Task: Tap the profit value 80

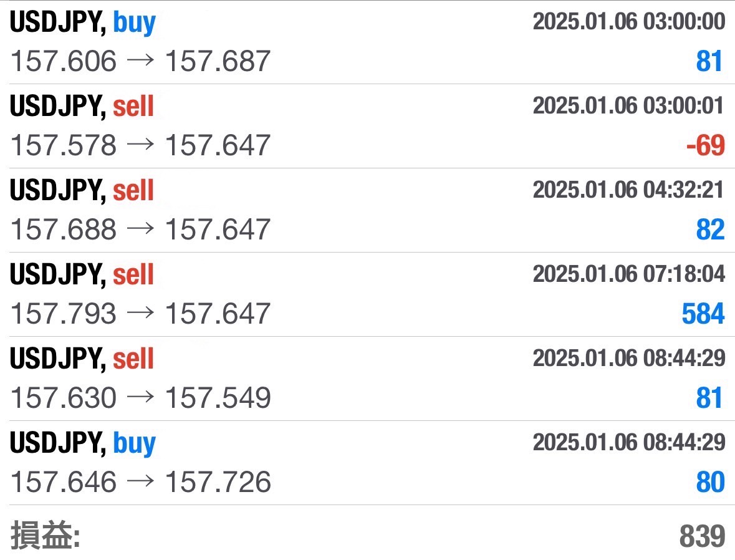Action: [710, 482]
